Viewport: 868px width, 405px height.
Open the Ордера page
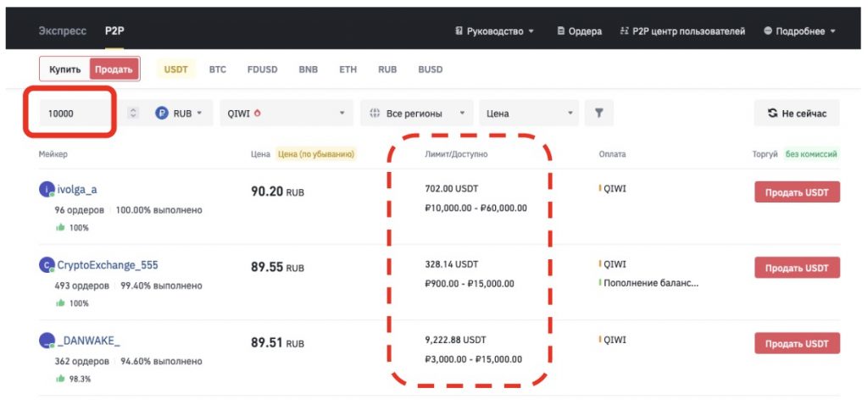pos(580,31)
